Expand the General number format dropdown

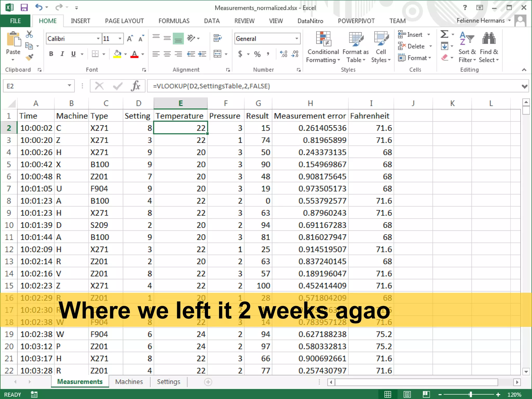point(297,38)
